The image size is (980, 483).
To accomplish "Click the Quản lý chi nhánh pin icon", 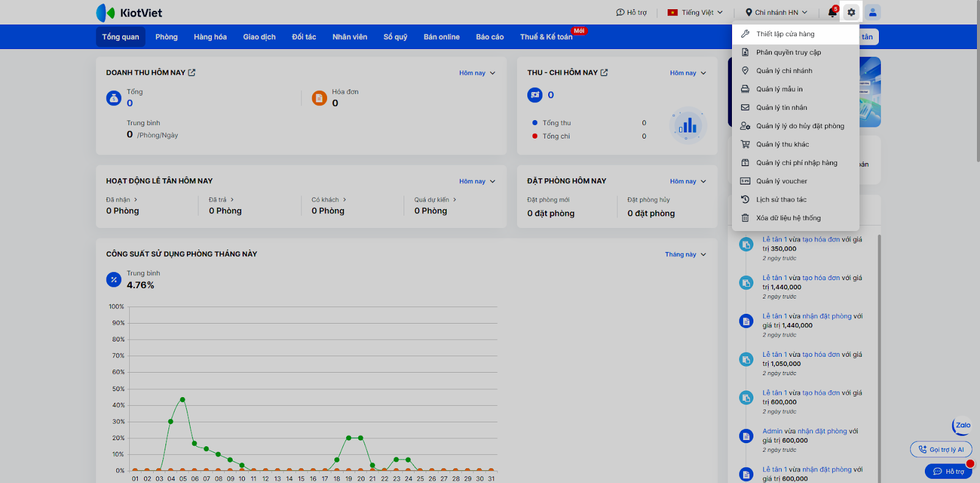I will tap(745, 70).
